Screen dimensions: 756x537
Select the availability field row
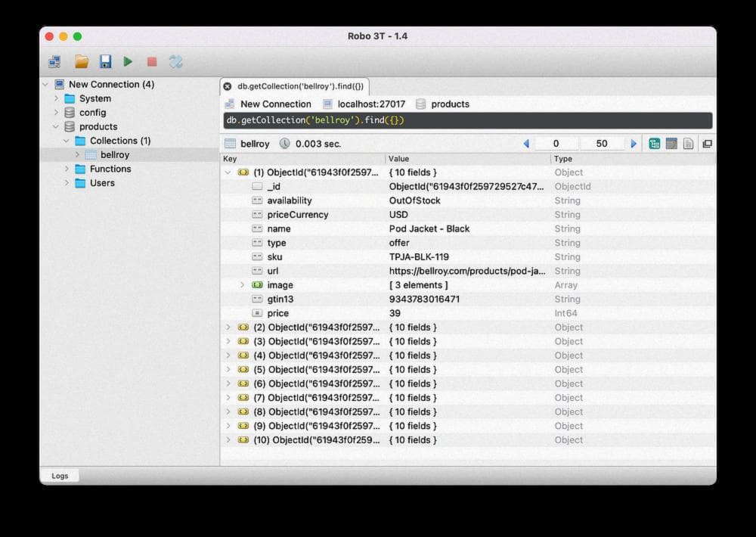(x=468, y=200)
